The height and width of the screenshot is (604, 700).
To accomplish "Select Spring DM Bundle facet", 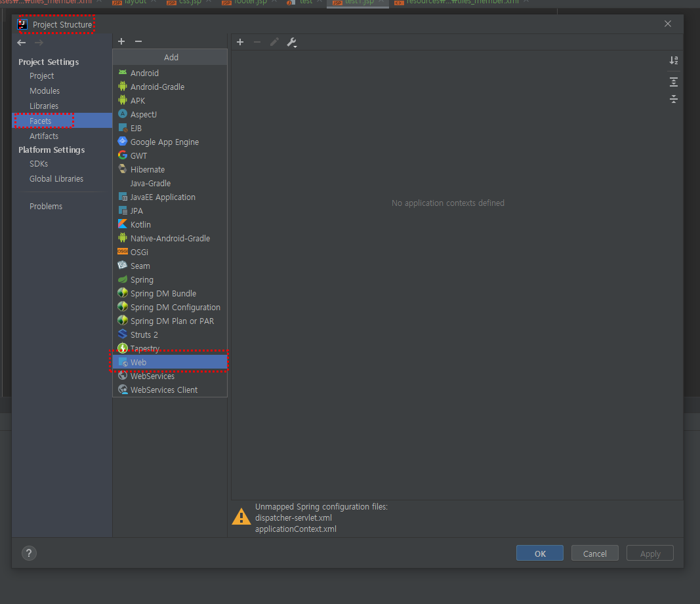I will (x=170, y=293).
